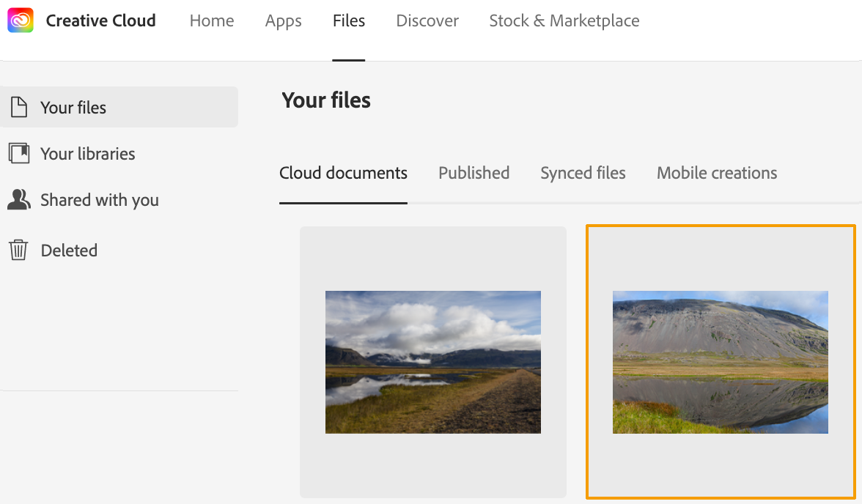The height and width of the screenshot is (504, 862).
Task: Go to the Home tab
Action: pos(212,21)
